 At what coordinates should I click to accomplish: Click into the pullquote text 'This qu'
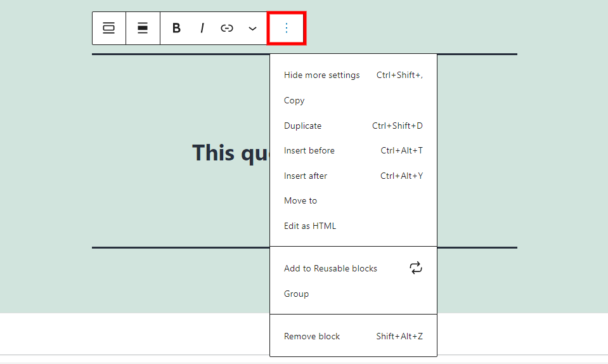(x=231, y=153)
